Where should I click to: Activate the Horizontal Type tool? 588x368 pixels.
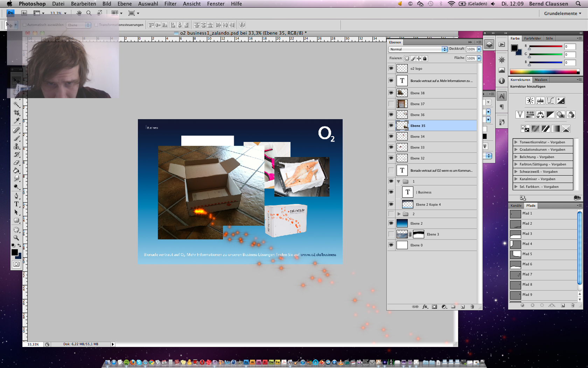[x=16, y=204]
